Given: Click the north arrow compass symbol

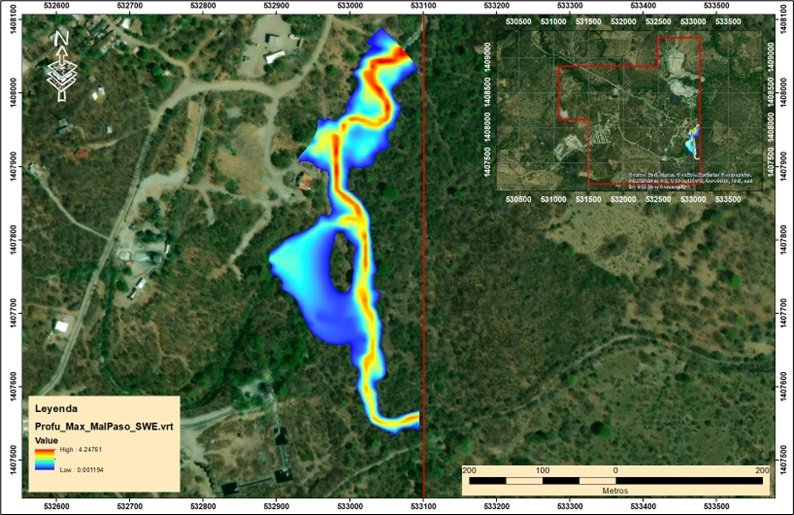Looking at the screenshot, I should click(62, 67).
